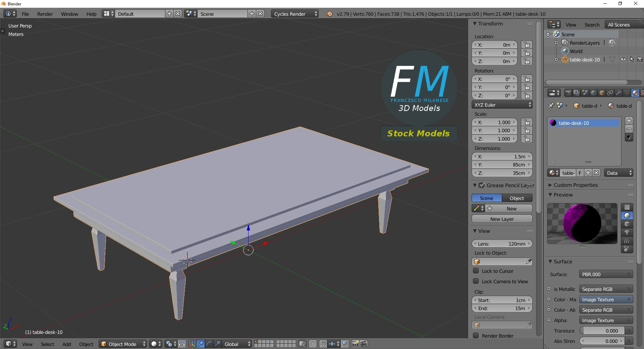Enable the snap magnet in the viewport header
This screenshot has width=644, height=349.
coord(323,344)
